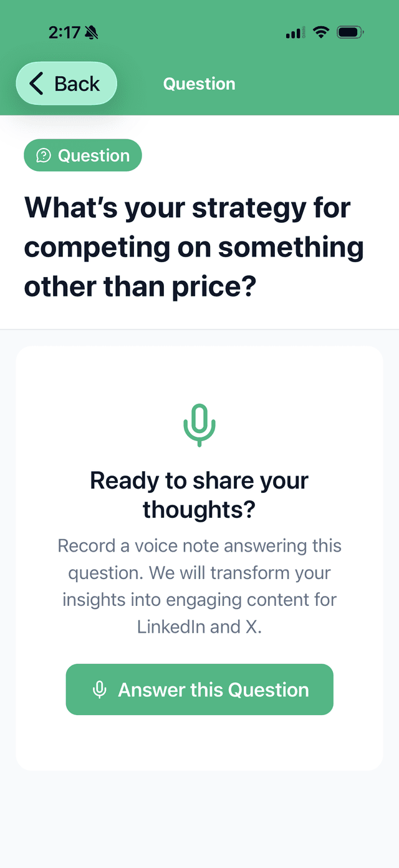Viewport: 399px width, 868px height.
Task: Click the "insights into engaging content for" line
Action: [x=199, y=600]
